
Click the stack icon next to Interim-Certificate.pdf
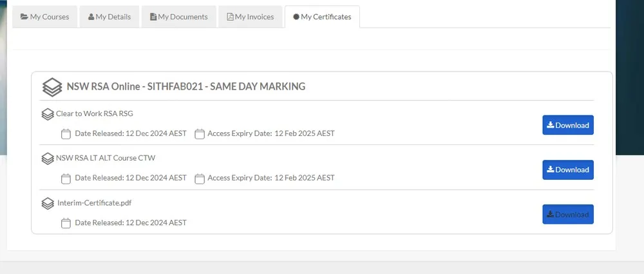coord(47,203)
